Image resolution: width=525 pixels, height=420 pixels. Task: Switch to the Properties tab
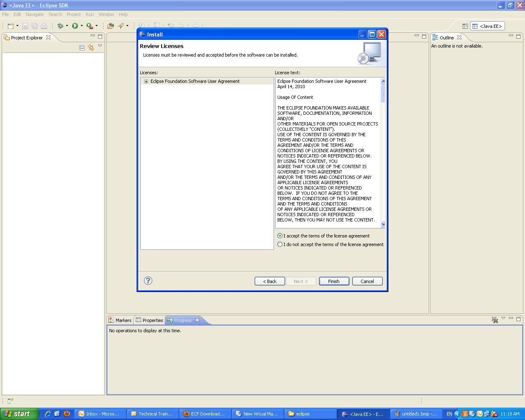click(x=149, y=320)
